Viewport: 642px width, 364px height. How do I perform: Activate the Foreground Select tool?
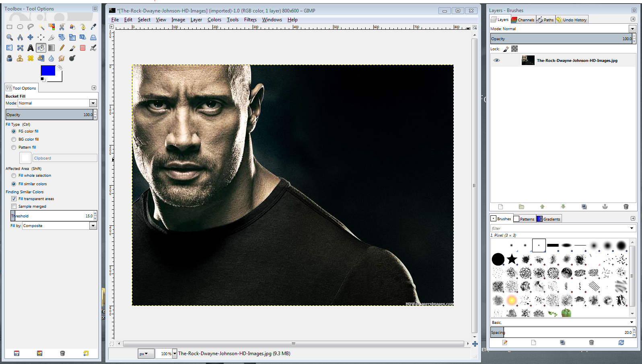(x=72, y=27)
